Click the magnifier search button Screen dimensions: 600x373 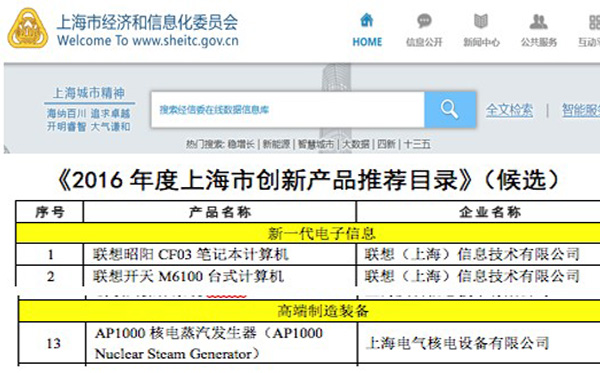(450, 109)
